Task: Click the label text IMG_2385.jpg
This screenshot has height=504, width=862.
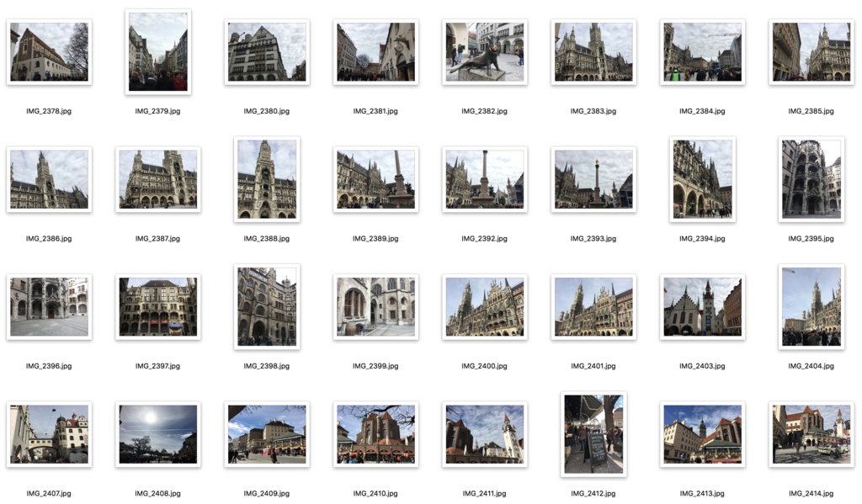Action: (x=811, y=111)
